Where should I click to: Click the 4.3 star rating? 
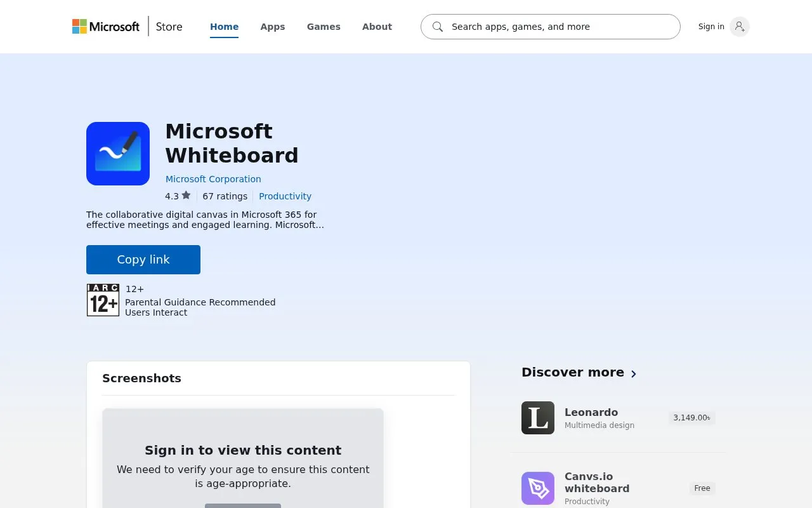pos(178,196)
